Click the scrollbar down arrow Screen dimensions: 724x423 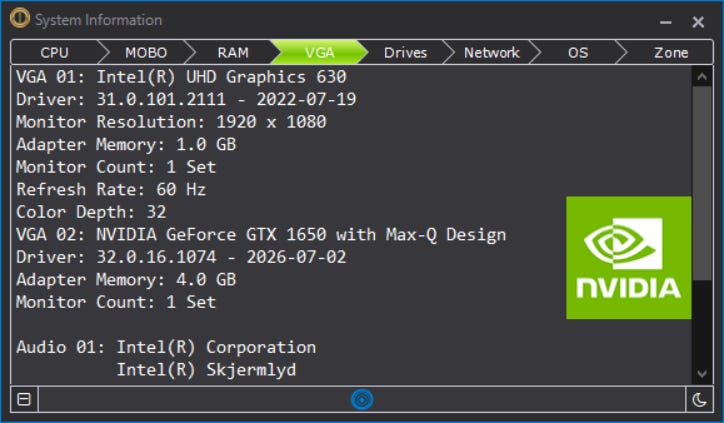point(702,374)
